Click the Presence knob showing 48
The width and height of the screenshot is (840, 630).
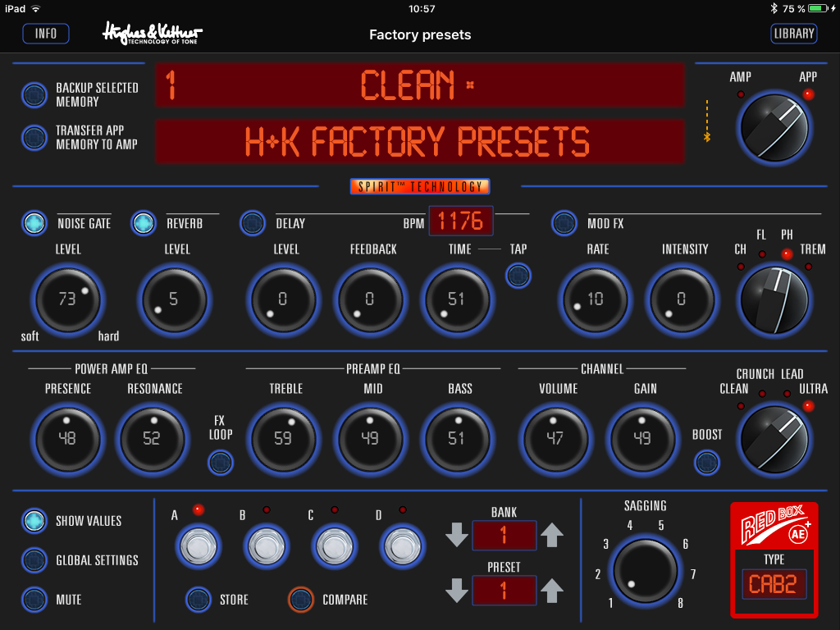[68, 439]
